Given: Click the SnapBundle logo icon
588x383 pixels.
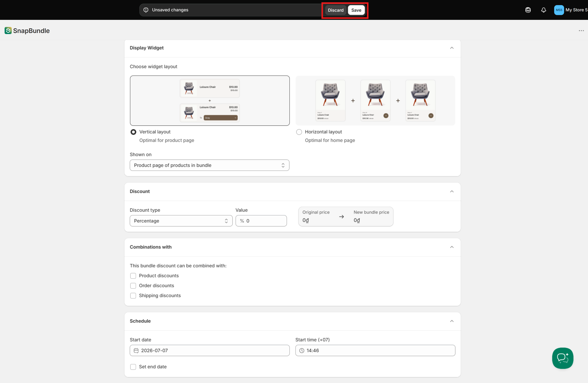Looking at the screenshot, I should tap(8, 31).
